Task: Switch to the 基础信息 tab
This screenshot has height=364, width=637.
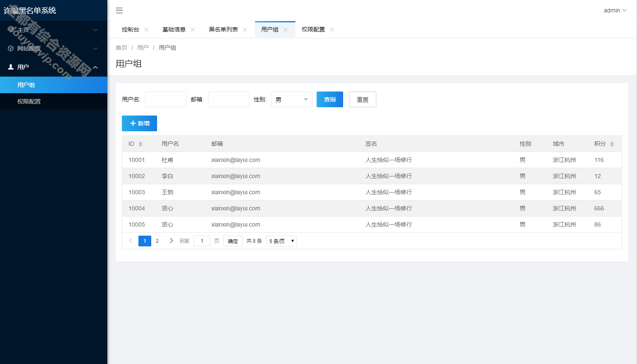Action: 174,30
